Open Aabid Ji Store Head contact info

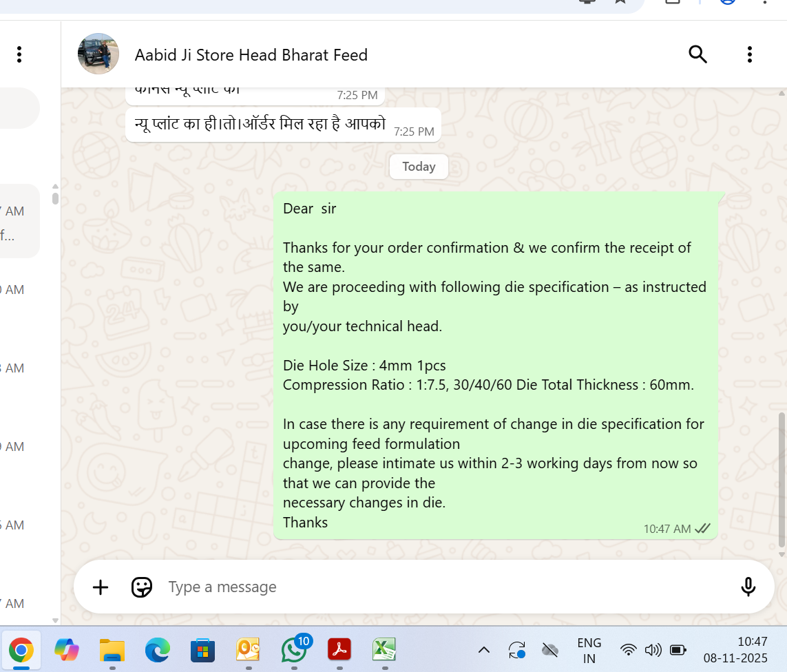pyautogui.click(x=251, y=54)
